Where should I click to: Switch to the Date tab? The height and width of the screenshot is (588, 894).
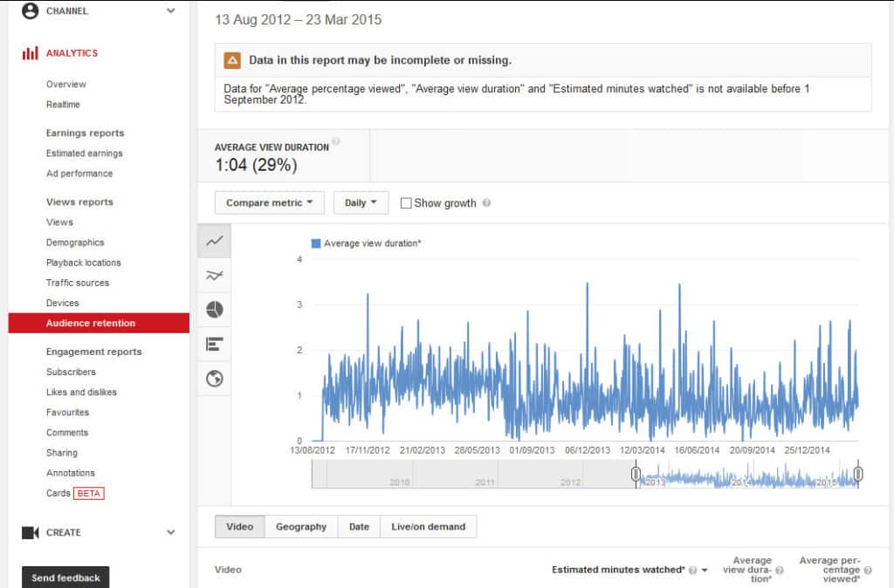pyautogui.click(x=359, y=526)
